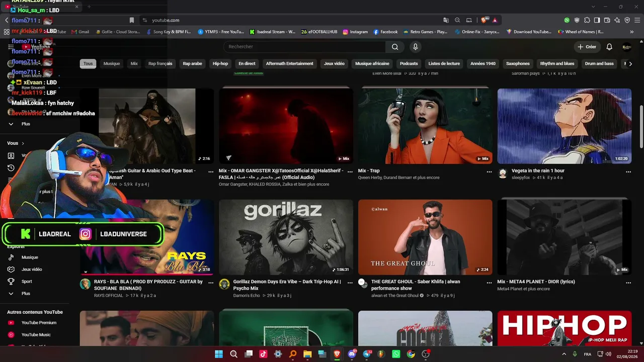Select the 'Saxophones' filter chip
644x362 pixels.
[x=518, y=64]
